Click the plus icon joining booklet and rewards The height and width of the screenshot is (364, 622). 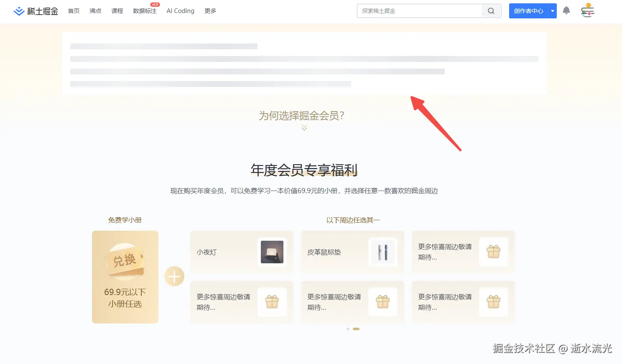tap(174, 276)
